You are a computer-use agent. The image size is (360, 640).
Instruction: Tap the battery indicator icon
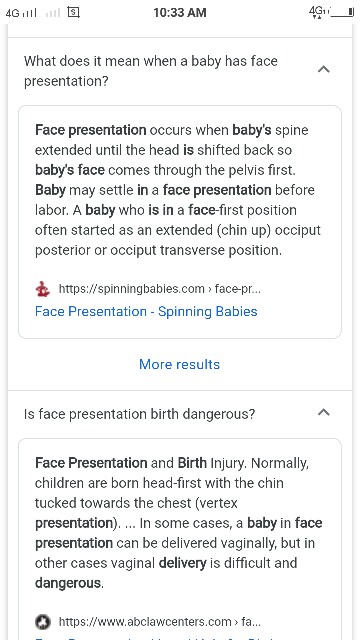tap(342, 12)
